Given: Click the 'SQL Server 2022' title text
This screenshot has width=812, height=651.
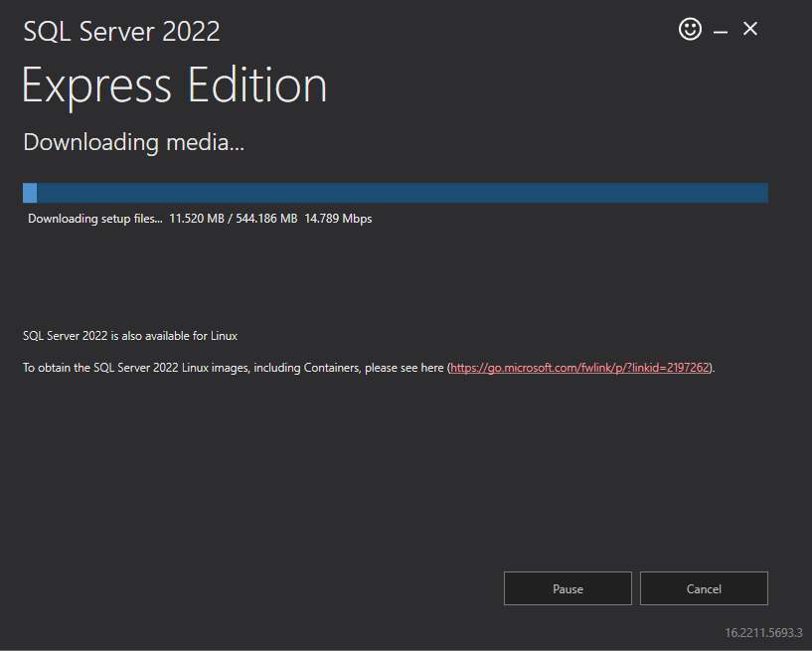Looking at the screenshot, I should [x=121, y=31].
